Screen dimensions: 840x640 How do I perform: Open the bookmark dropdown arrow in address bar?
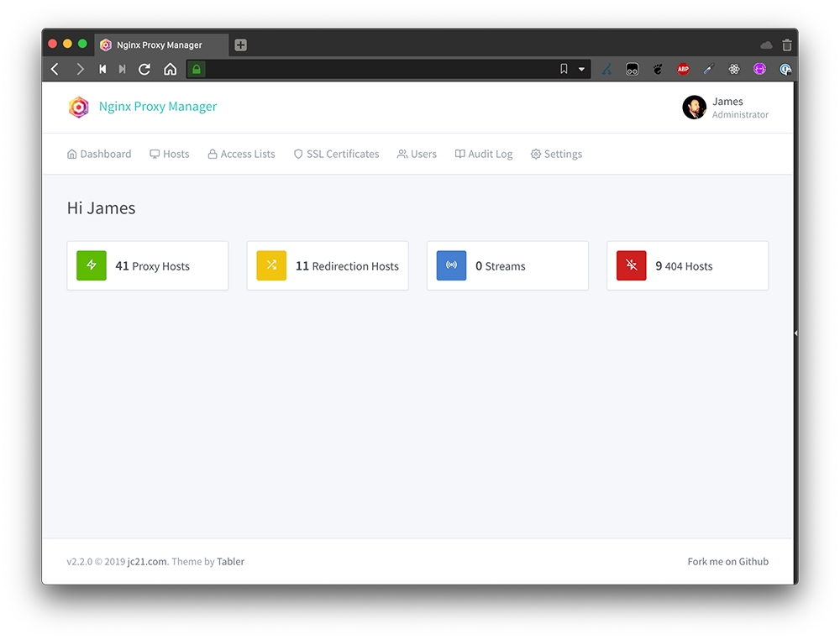(x=581, y=69)
